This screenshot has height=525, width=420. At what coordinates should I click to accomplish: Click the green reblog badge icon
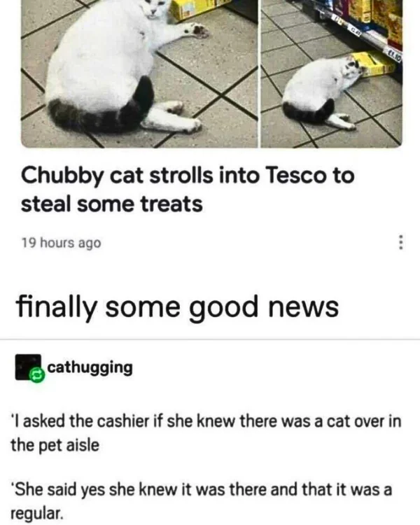click(x=36, y=376)
